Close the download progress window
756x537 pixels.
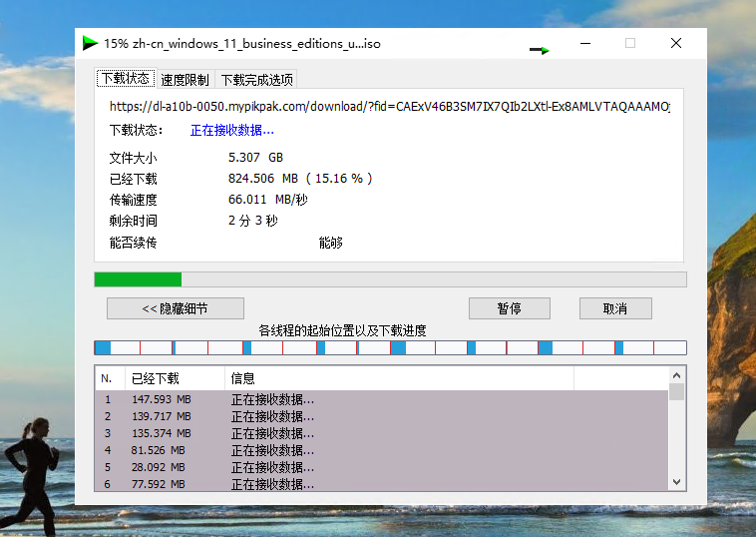[x=676, y=43]
